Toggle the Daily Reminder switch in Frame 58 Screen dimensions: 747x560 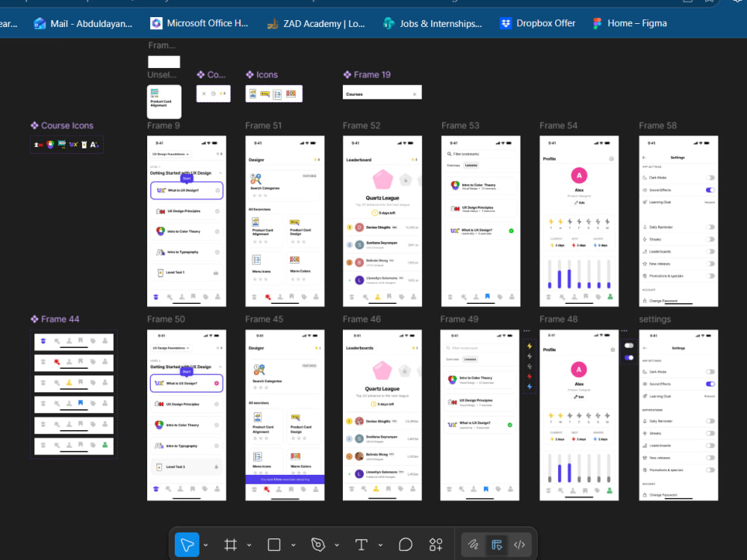pyautogui.click(x=710, y=227)
